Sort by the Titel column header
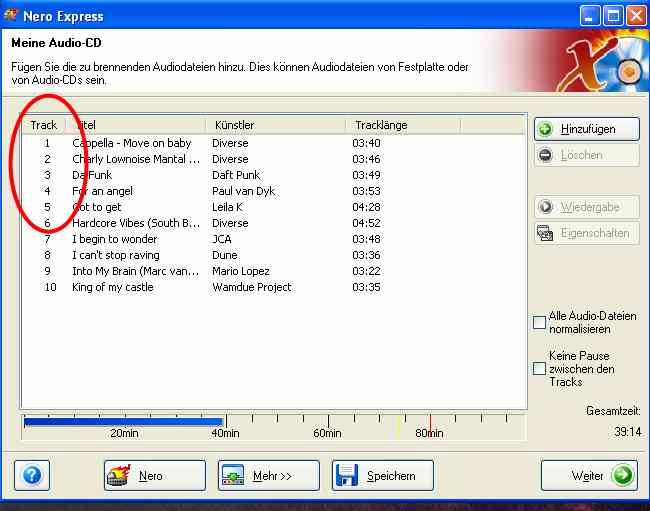The height and width of the screenshot is (511, 650). (x=136, y=125)
